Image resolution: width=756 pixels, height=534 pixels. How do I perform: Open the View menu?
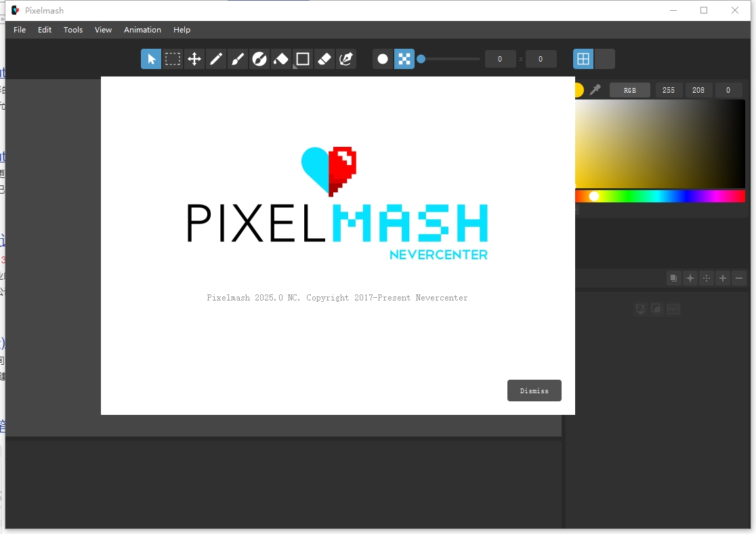pos(103,30)
